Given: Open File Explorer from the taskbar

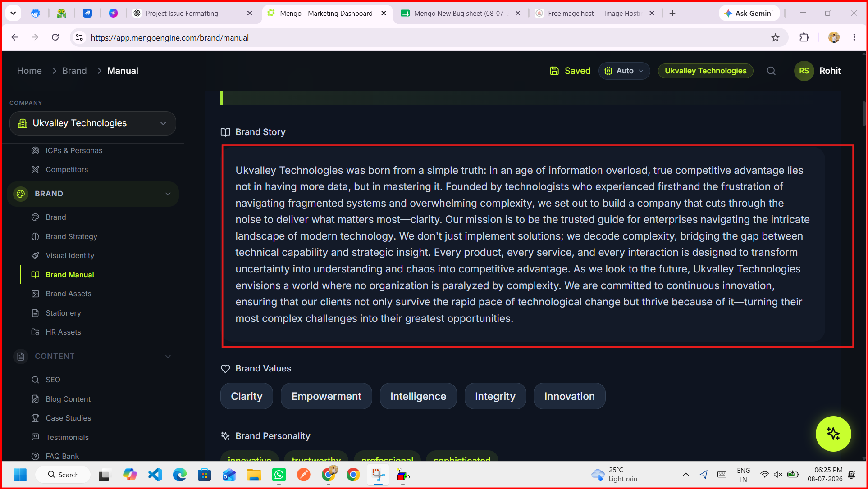Looking at the screenshot, I should pyautogui.click(x=254, y=475).
